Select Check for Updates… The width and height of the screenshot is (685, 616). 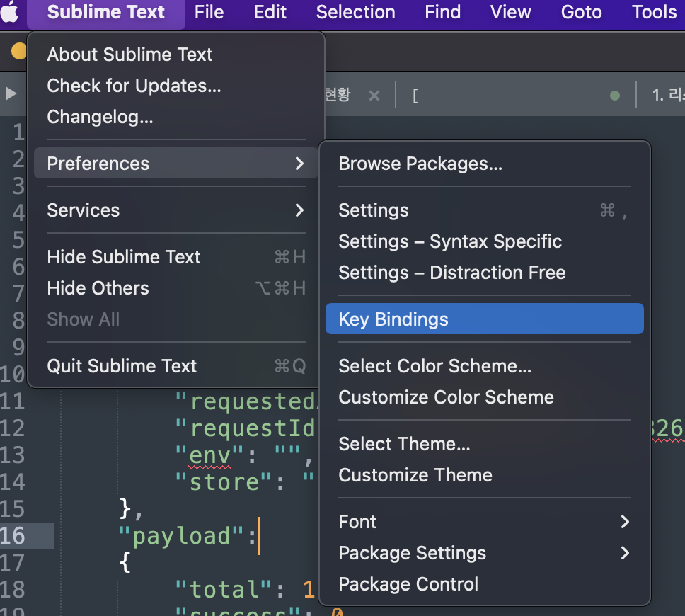click(175, 86)
